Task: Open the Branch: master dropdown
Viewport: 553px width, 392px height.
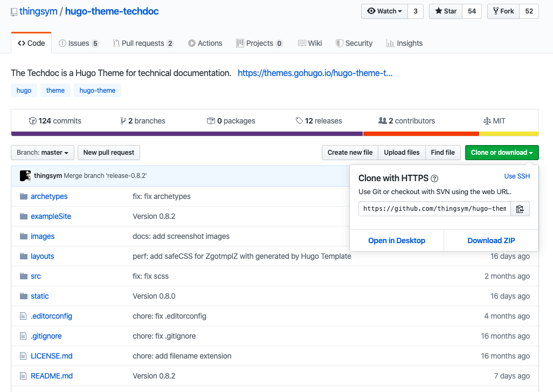Action: 43,153
